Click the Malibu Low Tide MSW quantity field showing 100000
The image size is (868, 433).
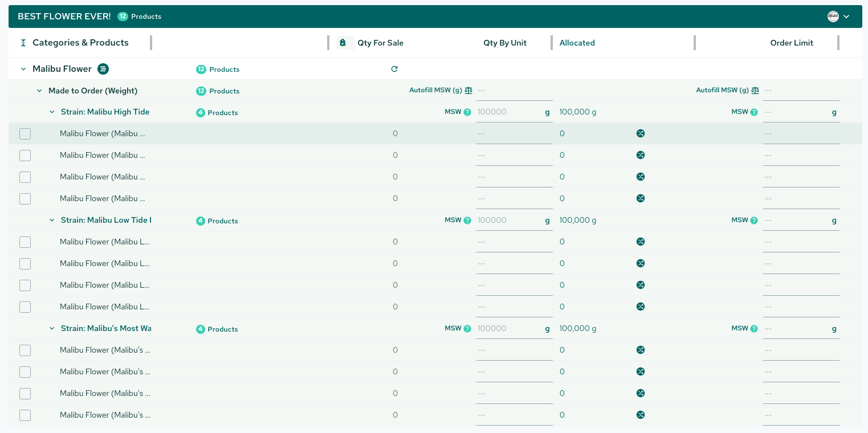(515, 220)
